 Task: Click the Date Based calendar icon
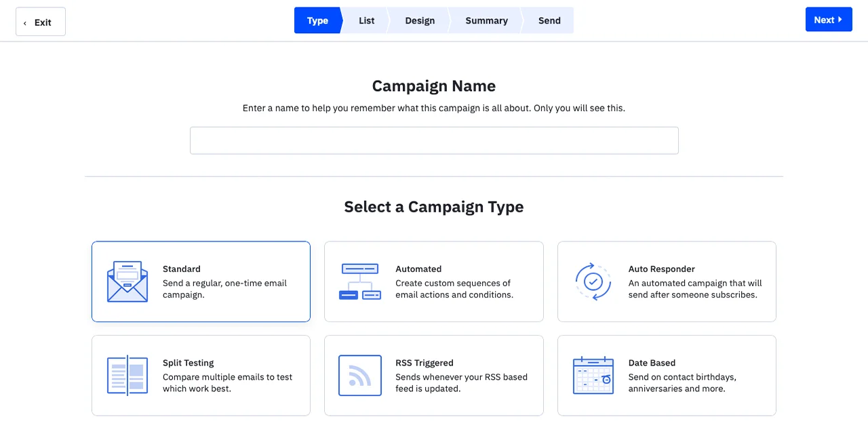593,376
